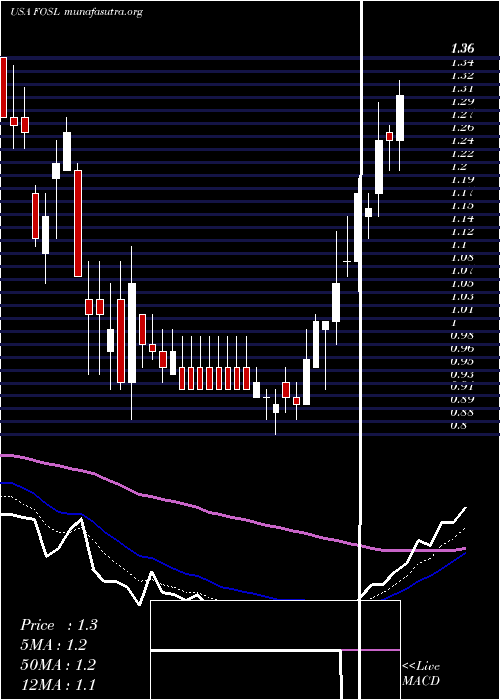Select the 1.01 price axis label
This screenshot has height=700, width=500.
(x=463, y=309)
